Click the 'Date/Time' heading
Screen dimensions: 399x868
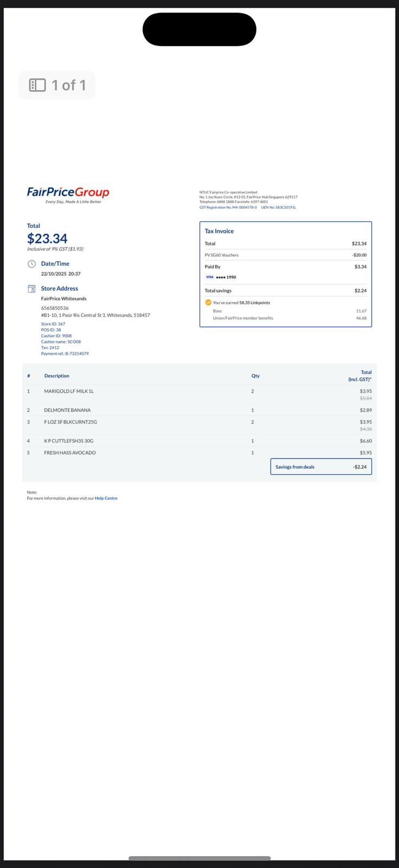point(55,264)
